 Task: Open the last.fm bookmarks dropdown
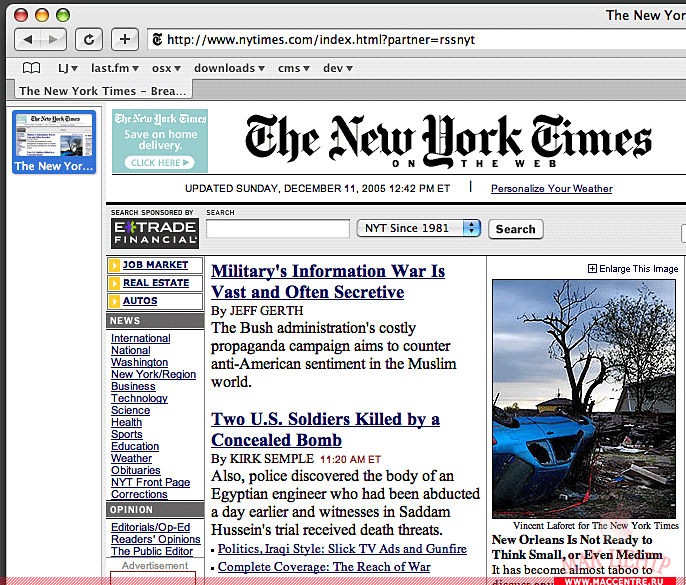115,68
